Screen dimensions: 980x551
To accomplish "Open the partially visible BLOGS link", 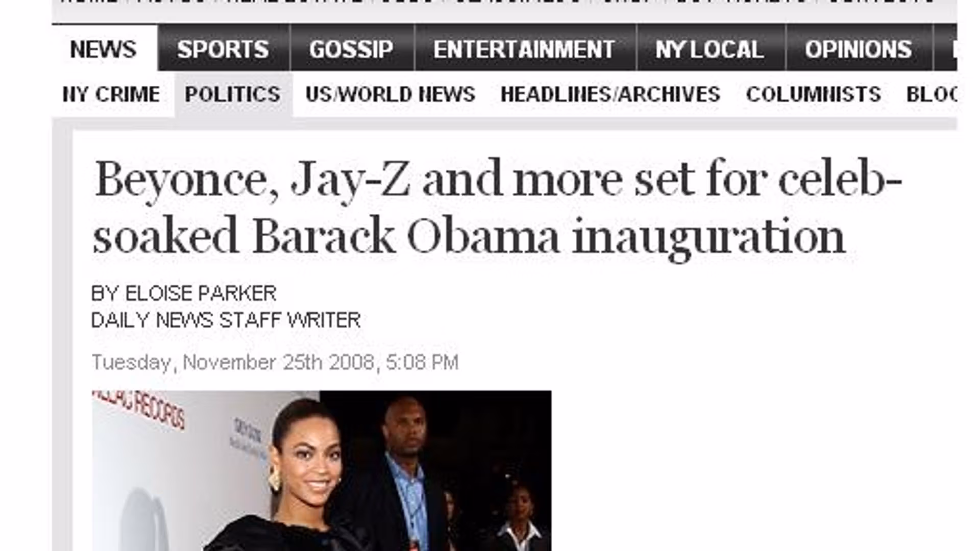I will coord(932,94).
